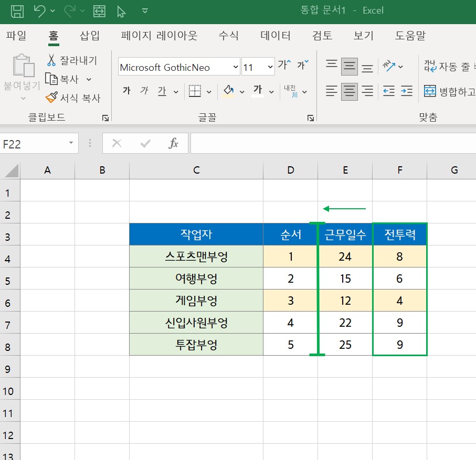The width and height of the screenshot is (476, 460).
Task: Toggle underline formatting 가
Action: point(162,91)
